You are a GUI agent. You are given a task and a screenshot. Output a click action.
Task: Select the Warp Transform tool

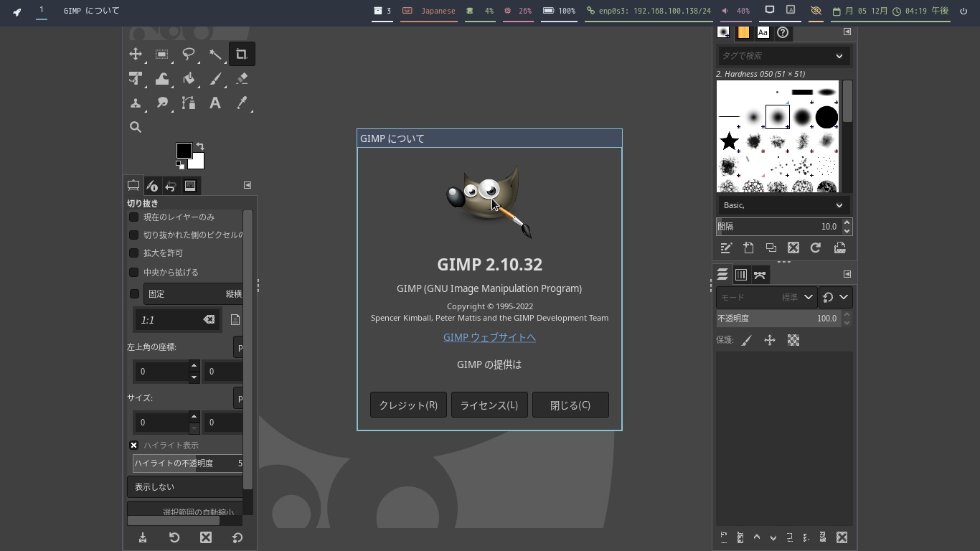[162, 78]
